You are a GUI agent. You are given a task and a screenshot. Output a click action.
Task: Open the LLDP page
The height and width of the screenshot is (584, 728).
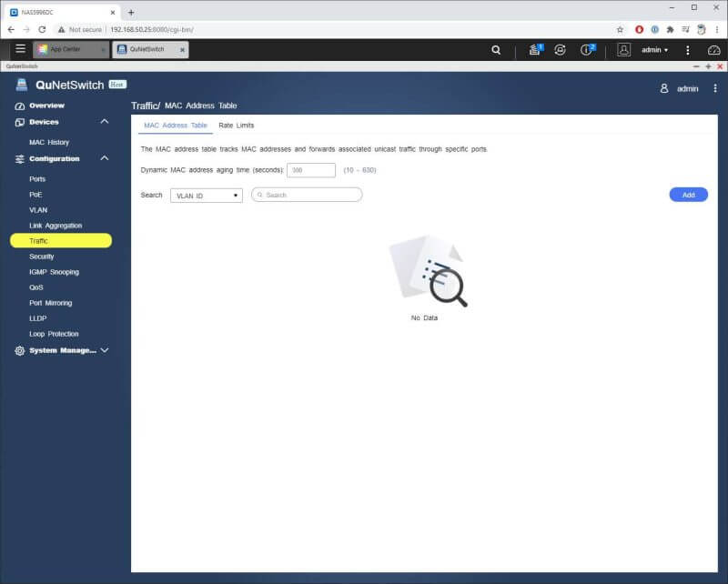37,318
